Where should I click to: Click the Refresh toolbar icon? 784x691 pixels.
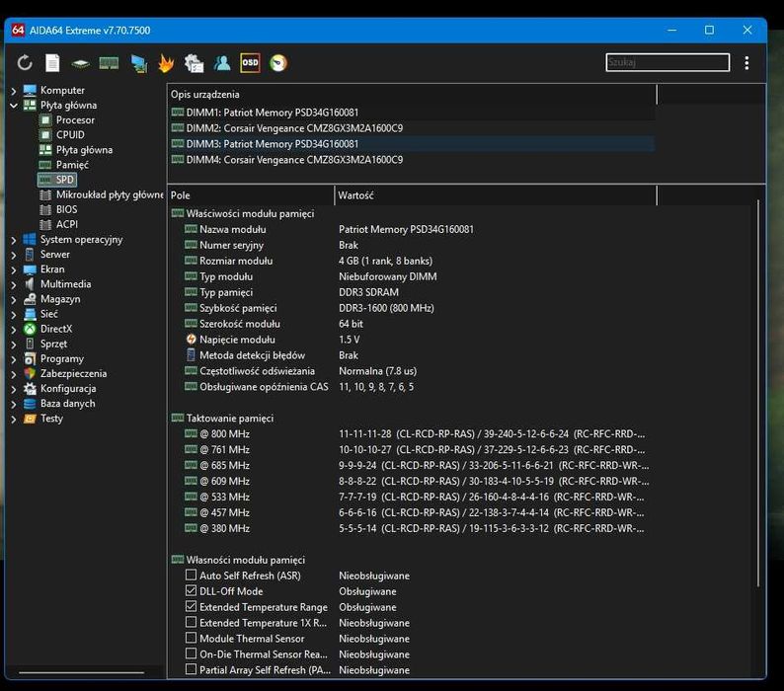(25, 63)
